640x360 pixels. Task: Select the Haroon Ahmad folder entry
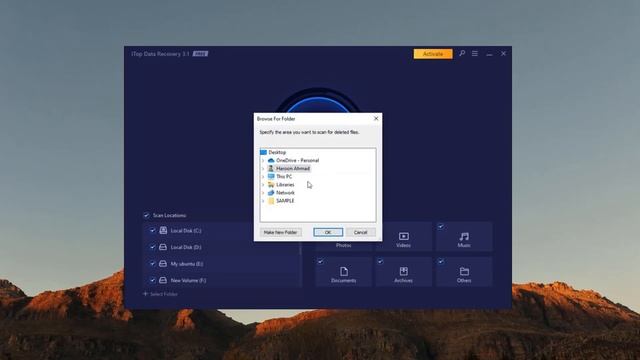[x=293, y=169]
